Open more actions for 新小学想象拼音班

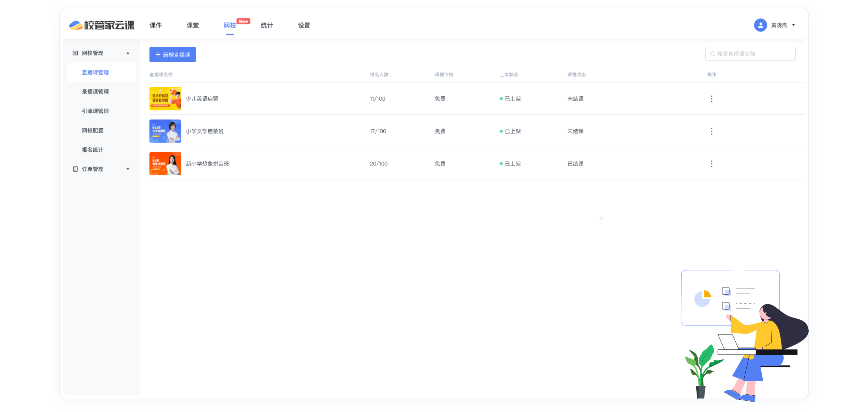[x=711, y=164]
